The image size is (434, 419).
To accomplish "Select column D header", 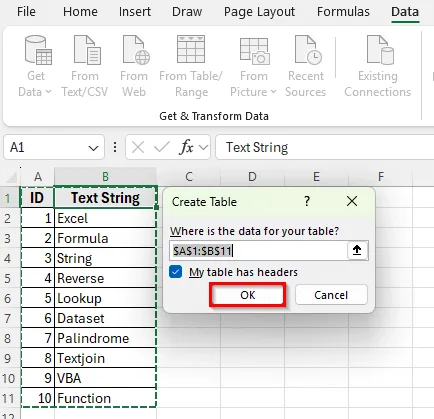I will [252, 177].
